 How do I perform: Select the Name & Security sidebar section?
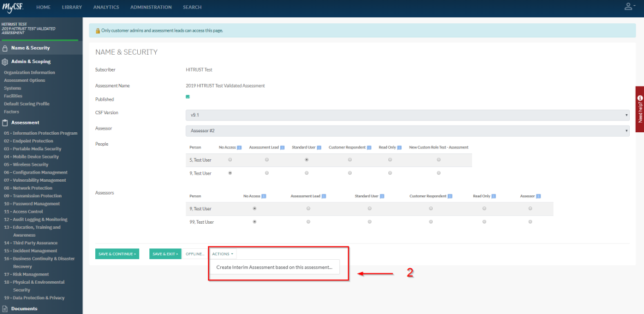click(41, 48)
